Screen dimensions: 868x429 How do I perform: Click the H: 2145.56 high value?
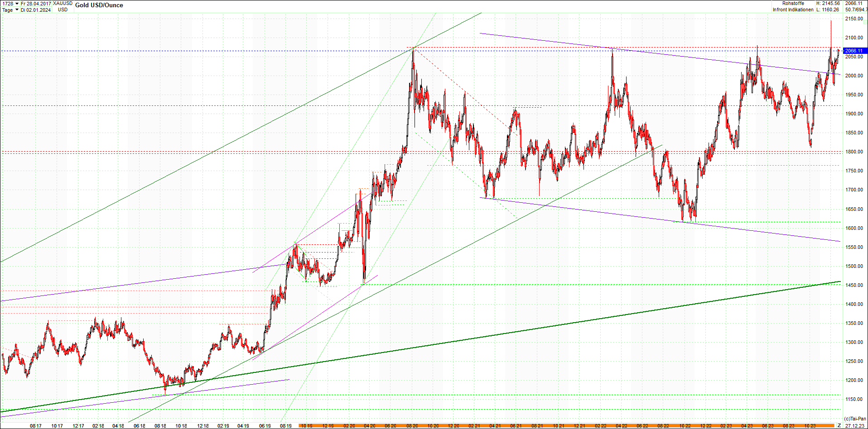[828, 3]
